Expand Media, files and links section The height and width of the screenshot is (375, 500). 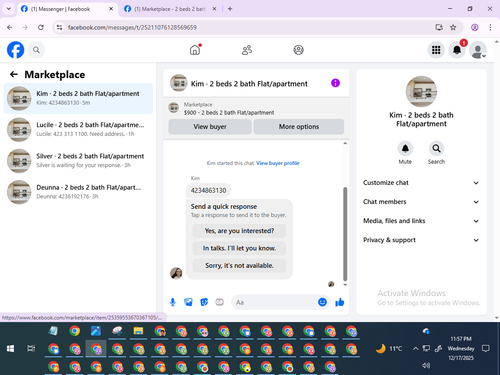point(421,221)
